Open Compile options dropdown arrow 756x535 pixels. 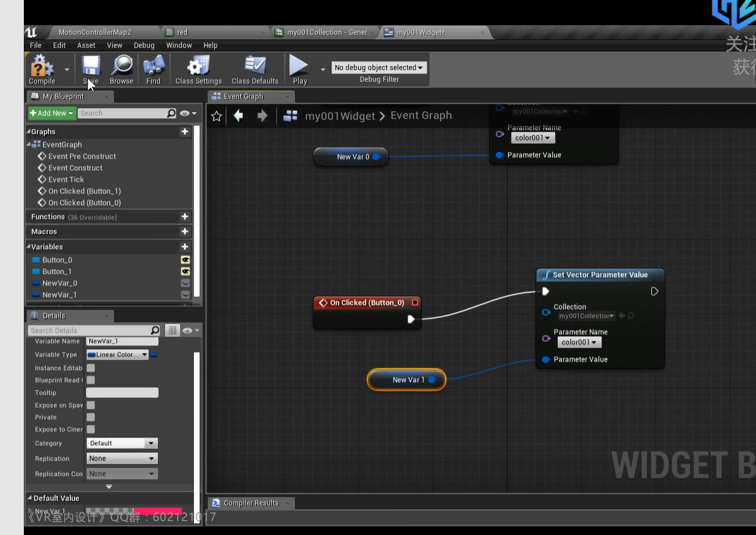coord(66,69)
